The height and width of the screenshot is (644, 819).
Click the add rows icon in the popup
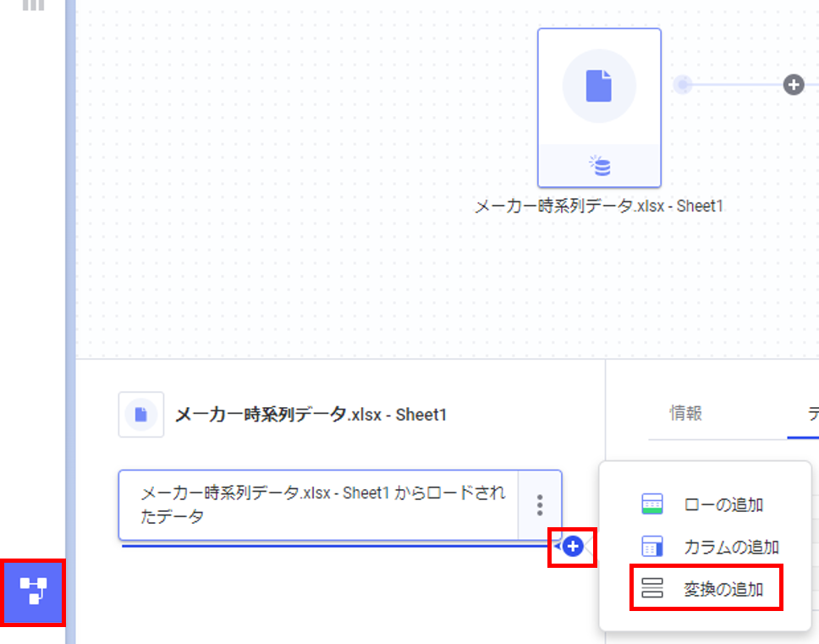point(651,504)
